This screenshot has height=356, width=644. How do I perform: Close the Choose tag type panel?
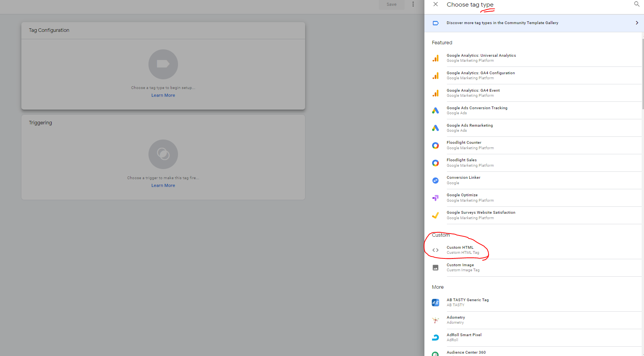pyautogui.click(x=435, y=4)
